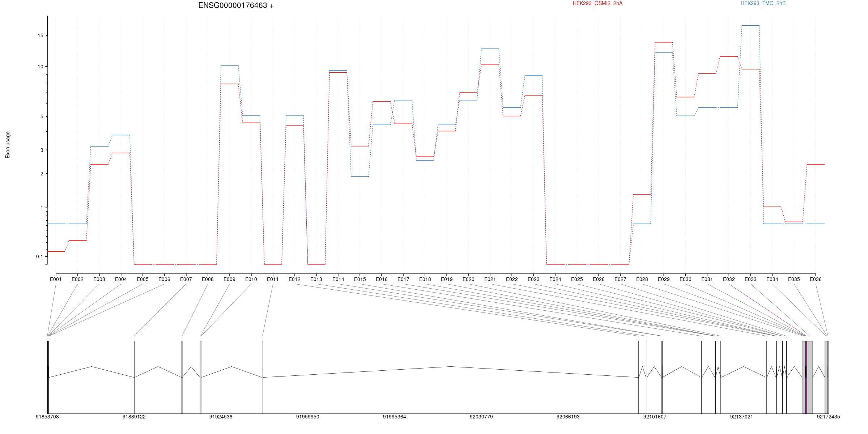Image resolution: width=868 pixels, height=434 pixels.
Task: Click the large gray exon block in gene model
Action: click(807, 377)
